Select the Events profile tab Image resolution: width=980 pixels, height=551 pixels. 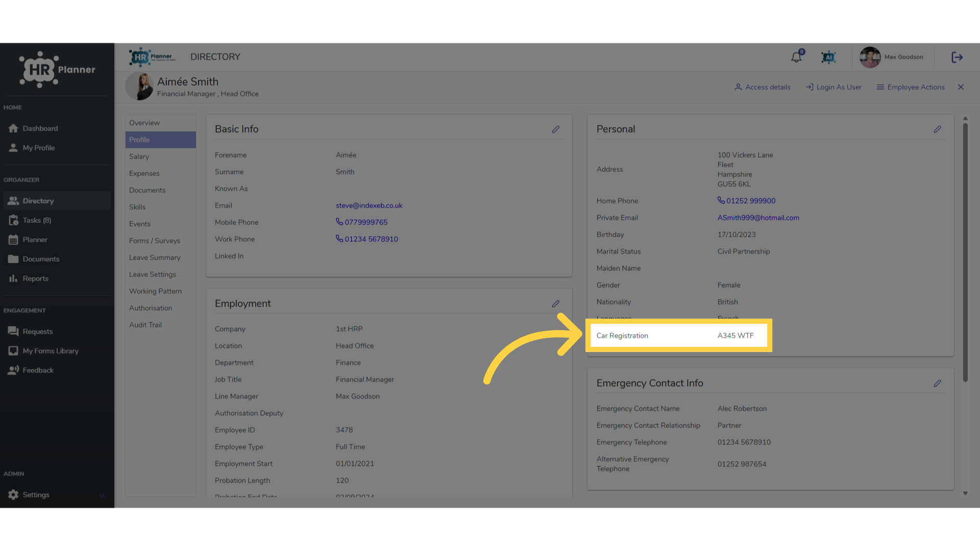coord(161,224)
